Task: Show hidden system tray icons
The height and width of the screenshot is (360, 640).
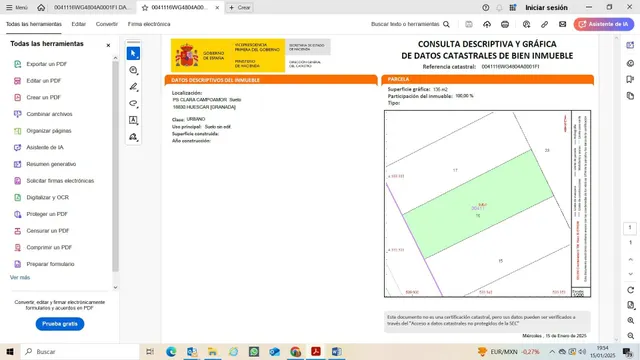Action: click(x=552, y=351)
